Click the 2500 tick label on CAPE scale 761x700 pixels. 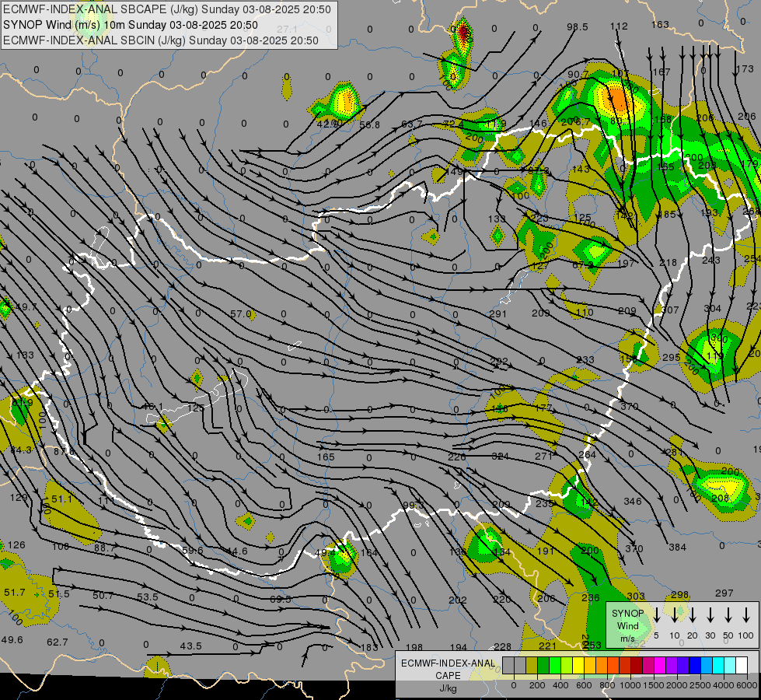[x=700, y=685]
